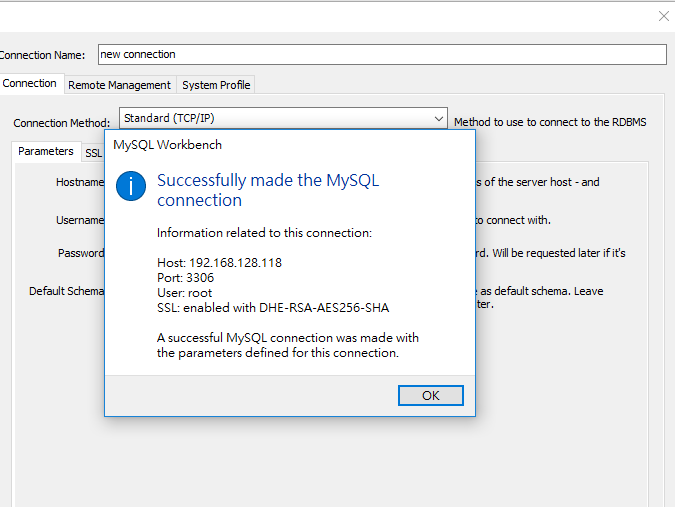Image resolution: width=675 pixels, height=507 pixels.
Task: Click the Host 192.168.128.118 line
Action: 219,263
